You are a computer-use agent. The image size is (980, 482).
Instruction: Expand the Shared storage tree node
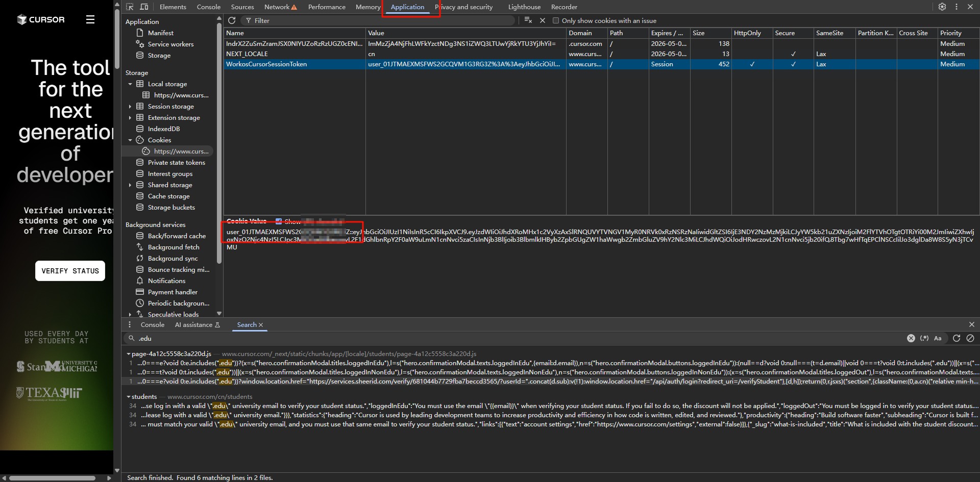[130, 185]
